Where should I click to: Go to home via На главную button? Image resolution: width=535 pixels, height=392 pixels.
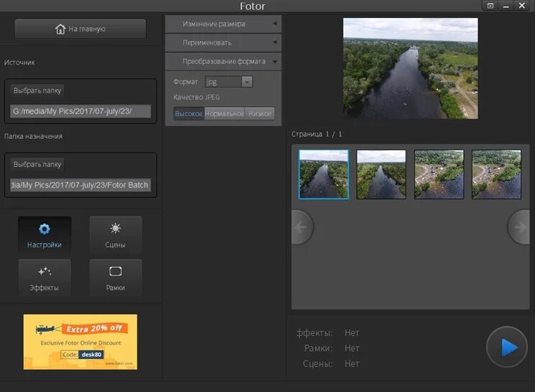coord(81,29)
